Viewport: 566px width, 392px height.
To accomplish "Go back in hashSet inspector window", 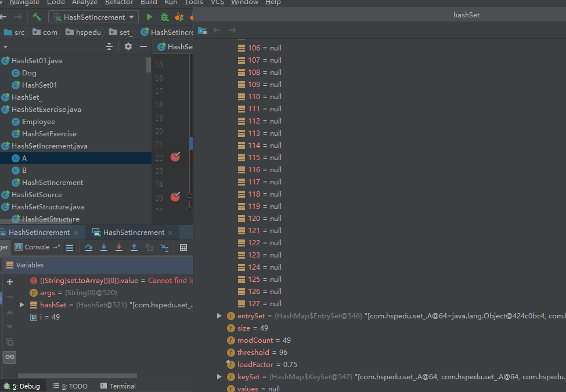I will [x=217, y=30].
